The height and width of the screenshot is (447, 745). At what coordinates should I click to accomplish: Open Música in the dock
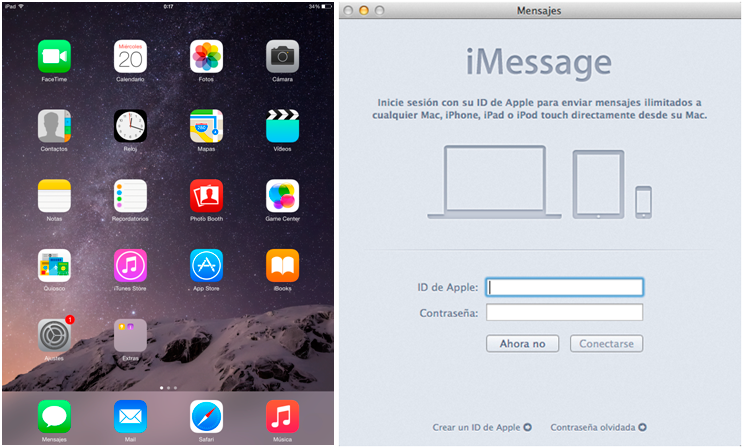pyautogui.click(x=282, y=417)
